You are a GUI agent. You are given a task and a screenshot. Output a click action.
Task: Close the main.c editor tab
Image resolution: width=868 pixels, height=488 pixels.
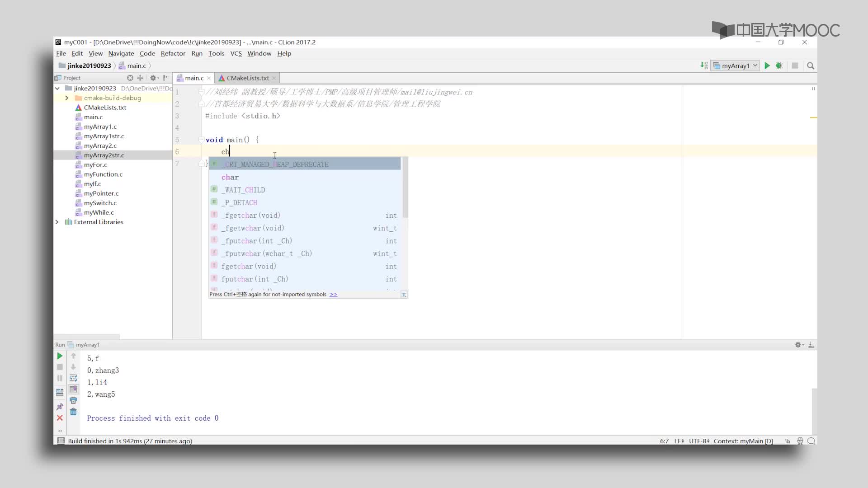pyautogui.click(x=208, y=78)
